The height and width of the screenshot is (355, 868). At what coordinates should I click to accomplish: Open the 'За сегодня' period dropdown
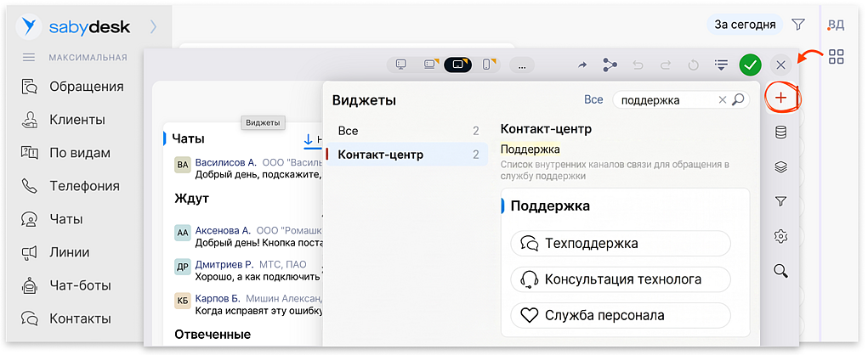(x=745, y=25)
